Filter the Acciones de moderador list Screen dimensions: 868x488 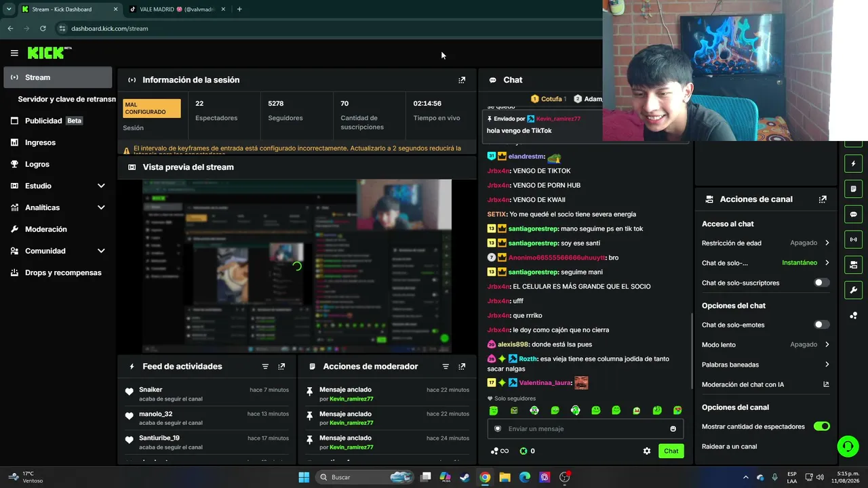click(x=446, y=367)
